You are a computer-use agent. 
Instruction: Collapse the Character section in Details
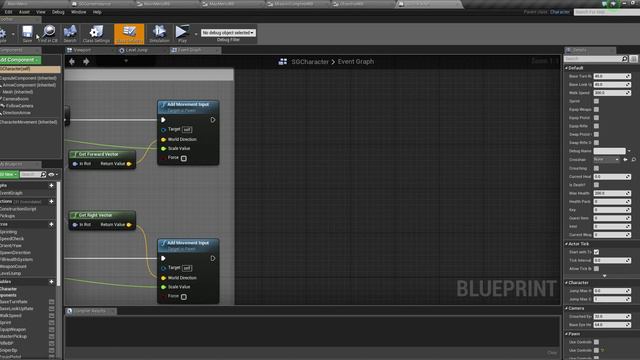click(x=567, y=283)
